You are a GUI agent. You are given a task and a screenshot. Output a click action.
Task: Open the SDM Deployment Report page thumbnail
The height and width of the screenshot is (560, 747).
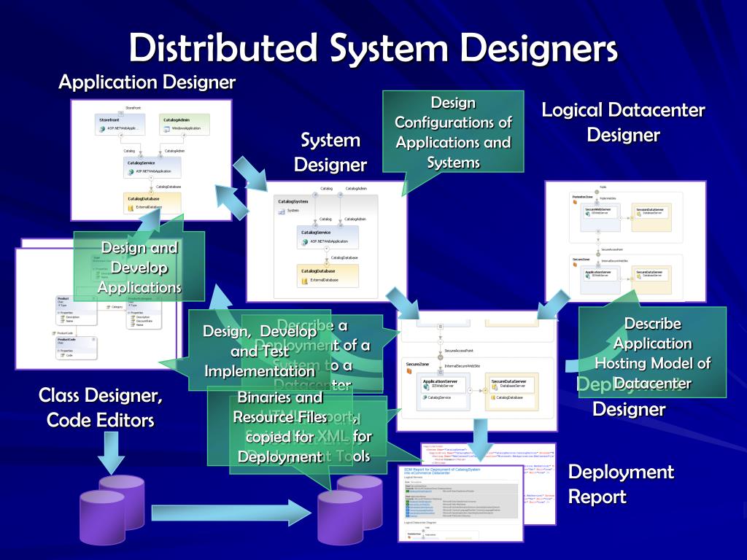pyautogui.click(x=461, y=503)
